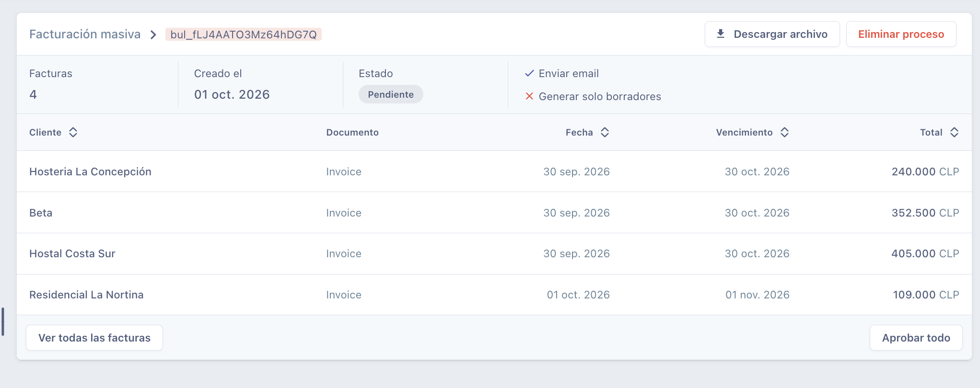The image size is (980, 388).
Task: Click the Enviar email label
Action: click(569, 73)
